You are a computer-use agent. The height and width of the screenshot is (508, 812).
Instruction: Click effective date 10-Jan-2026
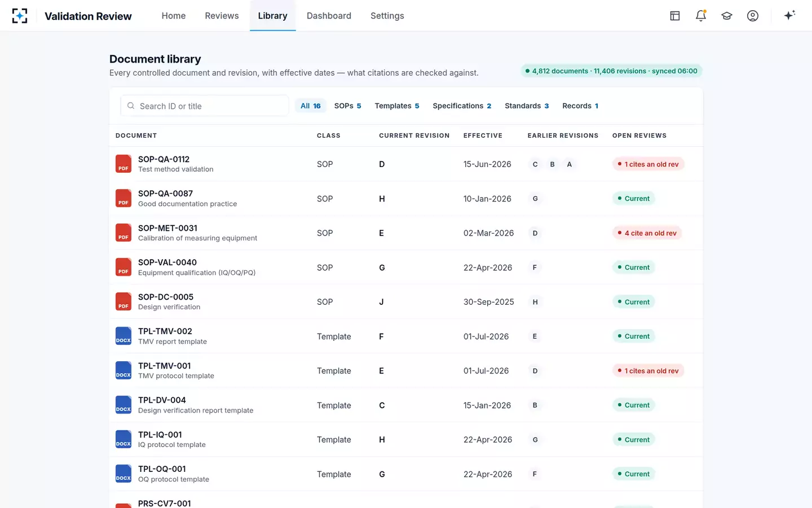[487, 199]
